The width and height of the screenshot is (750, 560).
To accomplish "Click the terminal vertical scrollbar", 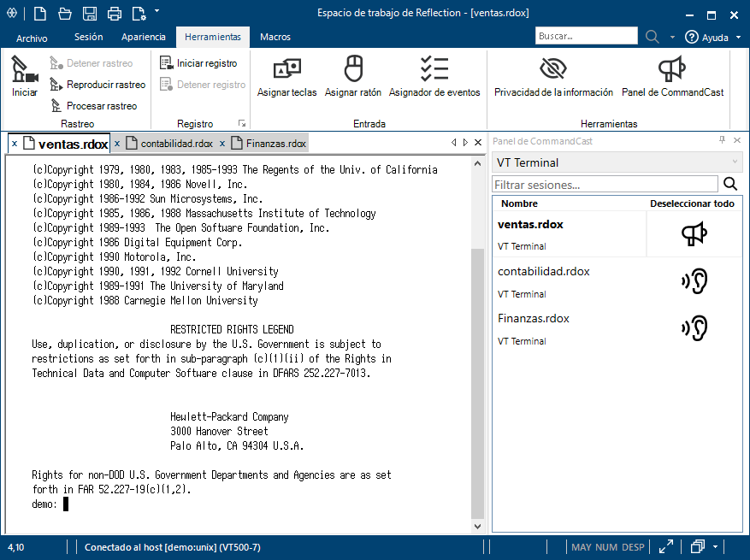I will click(477, 385).
